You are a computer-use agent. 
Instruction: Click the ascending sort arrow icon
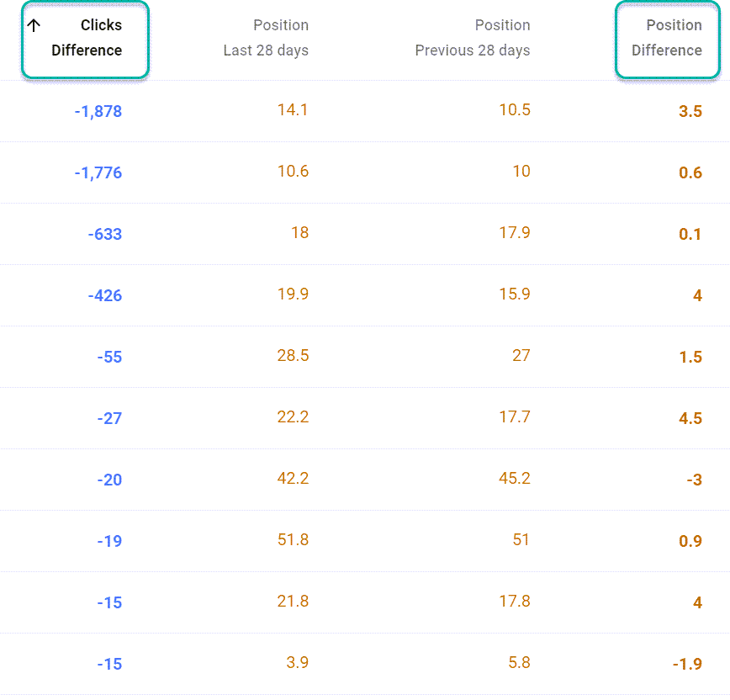(x=34, y=25)
